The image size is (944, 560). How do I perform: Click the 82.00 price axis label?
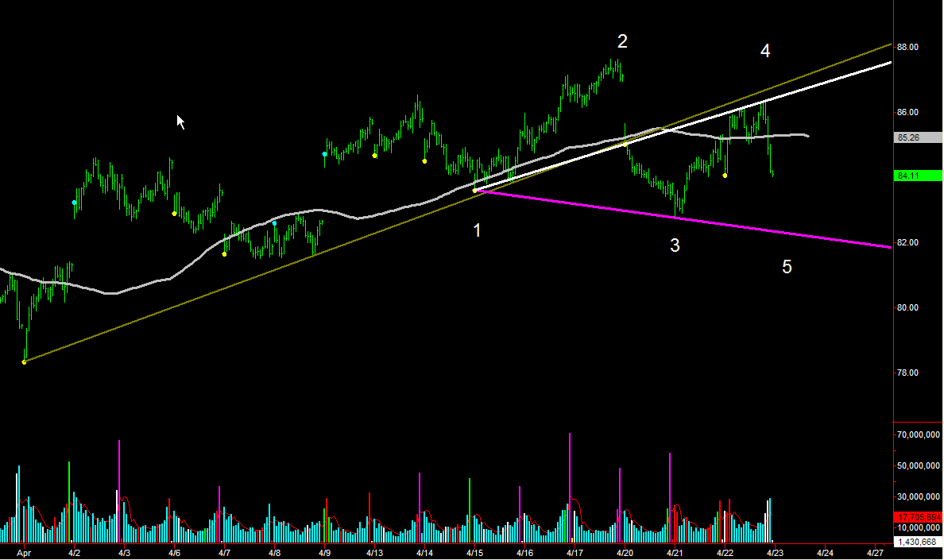[x=907, y=242]
